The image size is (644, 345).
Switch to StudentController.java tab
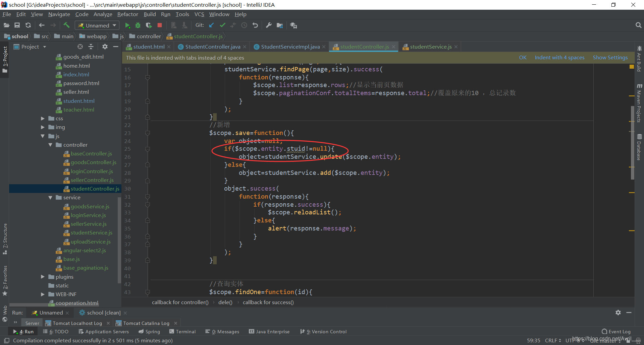(212, 47)
